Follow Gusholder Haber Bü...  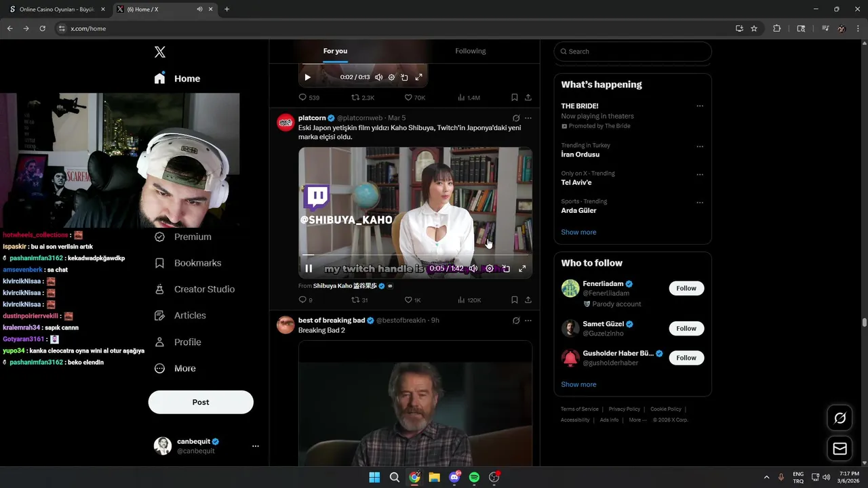click(686, 358)
